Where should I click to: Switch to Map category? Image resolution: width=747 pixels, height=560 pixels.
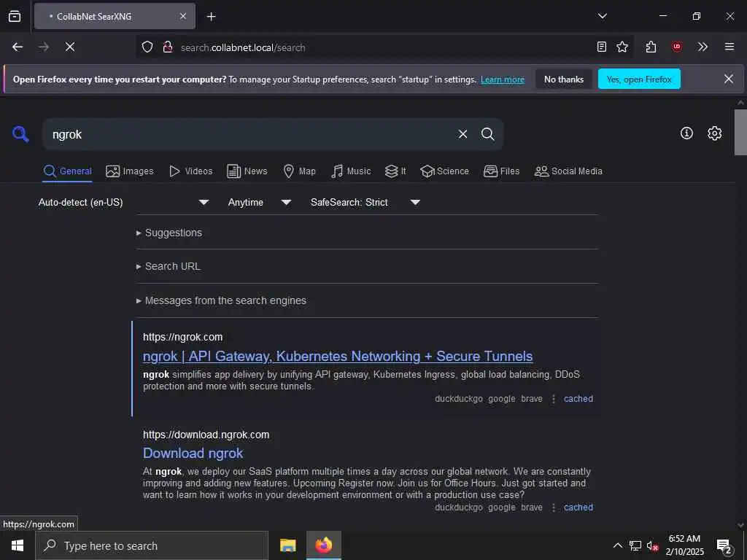pyautogui.click(x=299, y=171)
